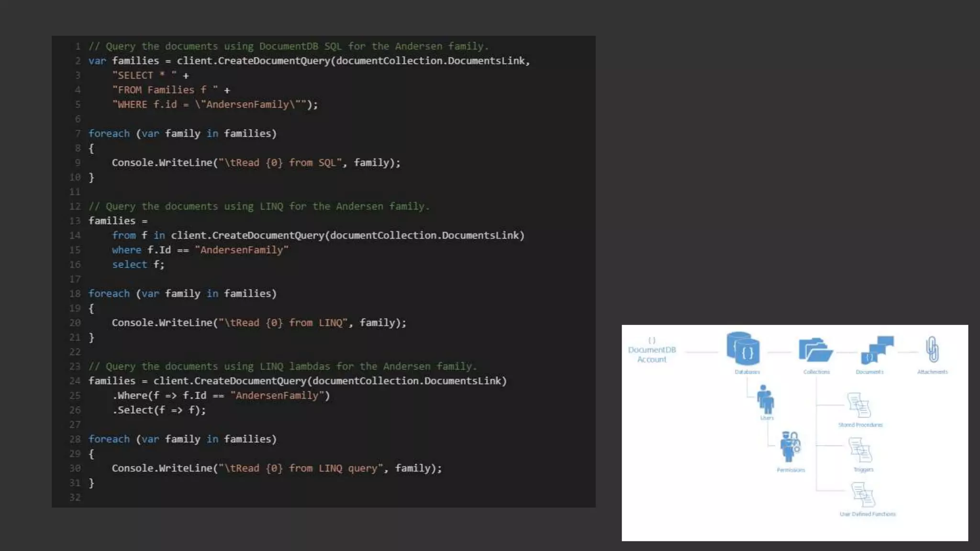Click the Attachments paperclip icon
Image resolution: width=980 pixels, height=551 pixels.
pyautogui.click(x=932, y=349)
